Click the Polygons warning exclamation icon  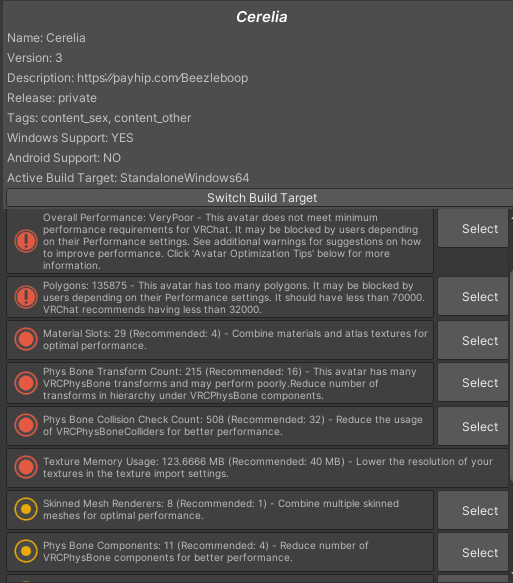[x=26, y=297]
